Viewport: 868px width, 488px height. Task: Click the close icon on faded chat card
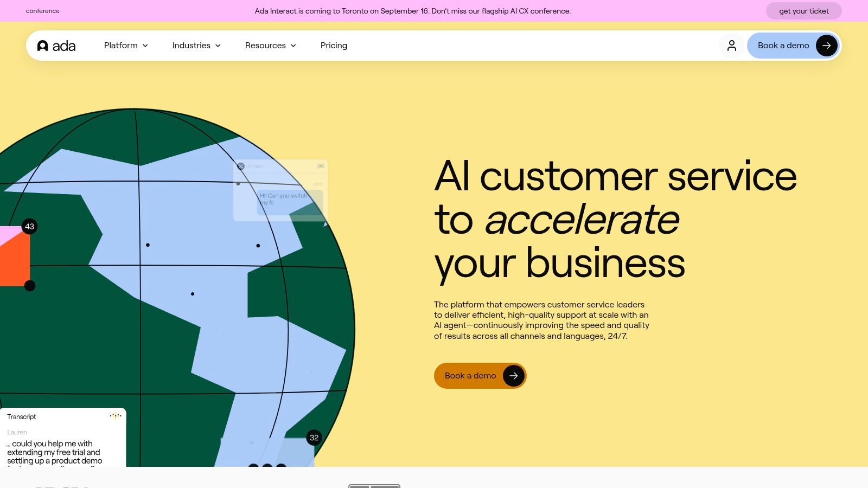tap(241, 166)
